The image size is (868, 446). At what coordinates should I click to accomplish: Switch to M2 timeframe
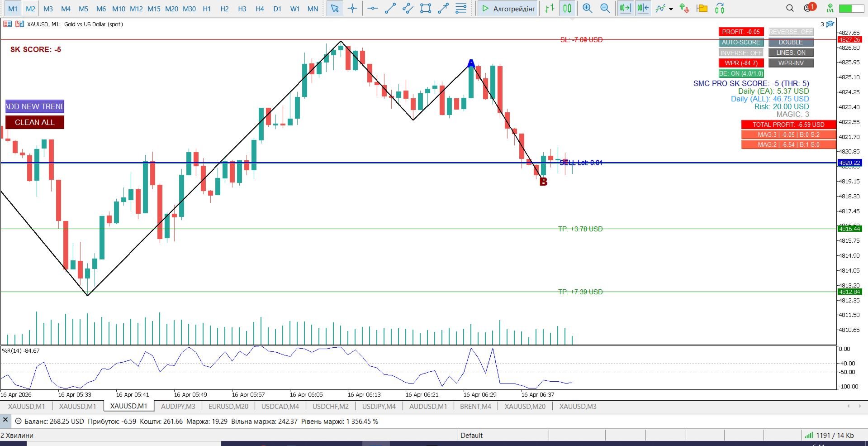tap(30, 9)
